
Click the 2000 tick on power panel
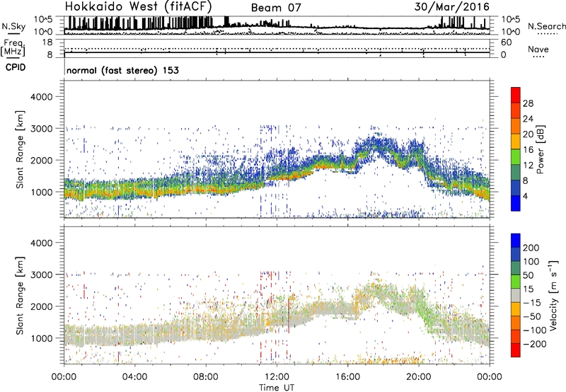tap(41, 160)
